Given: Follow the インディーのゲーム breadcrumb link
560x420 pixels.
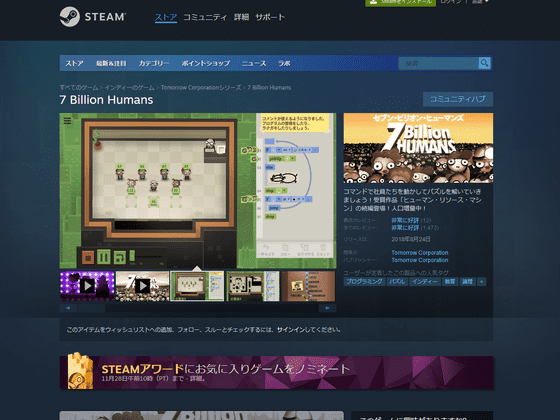Looking at the screenshot, I should click(129, 88).
